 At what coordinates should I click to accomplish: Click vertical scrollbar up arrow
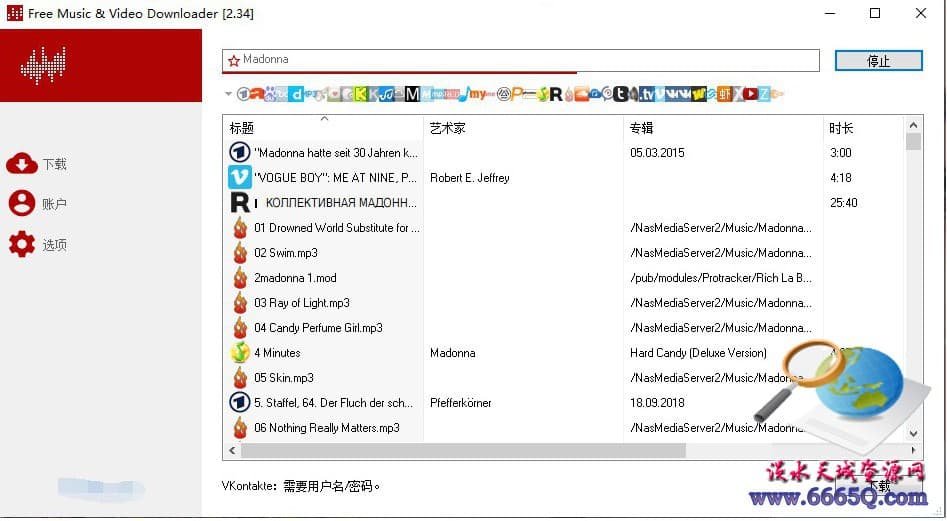coord(913,125)
